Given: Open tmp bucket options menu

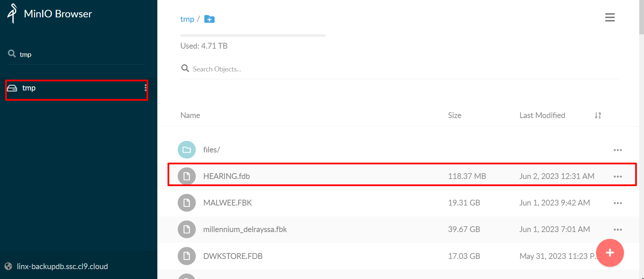Looking at the screenshot, I should click(145, 88).
